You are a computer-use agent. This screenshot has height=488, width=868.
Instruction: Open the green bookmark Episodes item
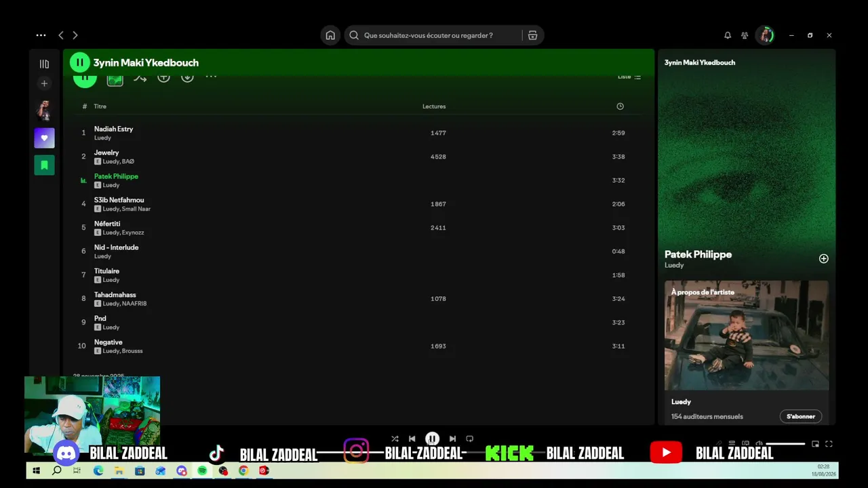tap(44, 165)
